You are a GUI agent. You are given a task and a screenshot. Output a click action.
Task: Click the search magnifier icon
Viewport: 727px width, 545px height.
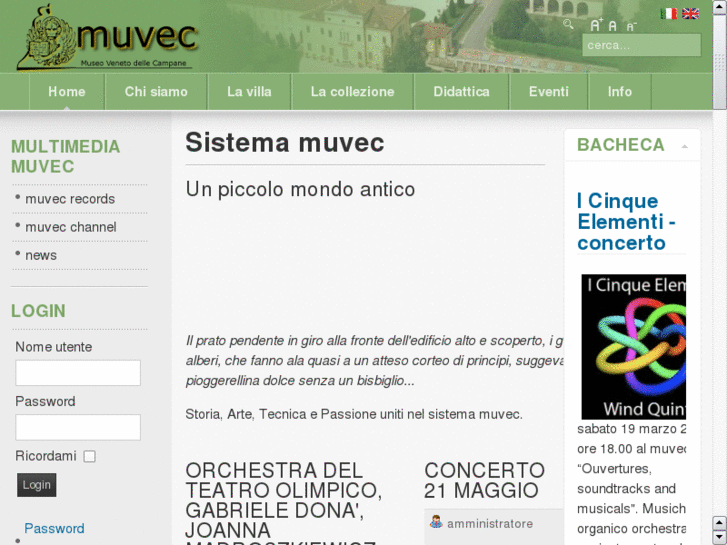pos(568,24)
